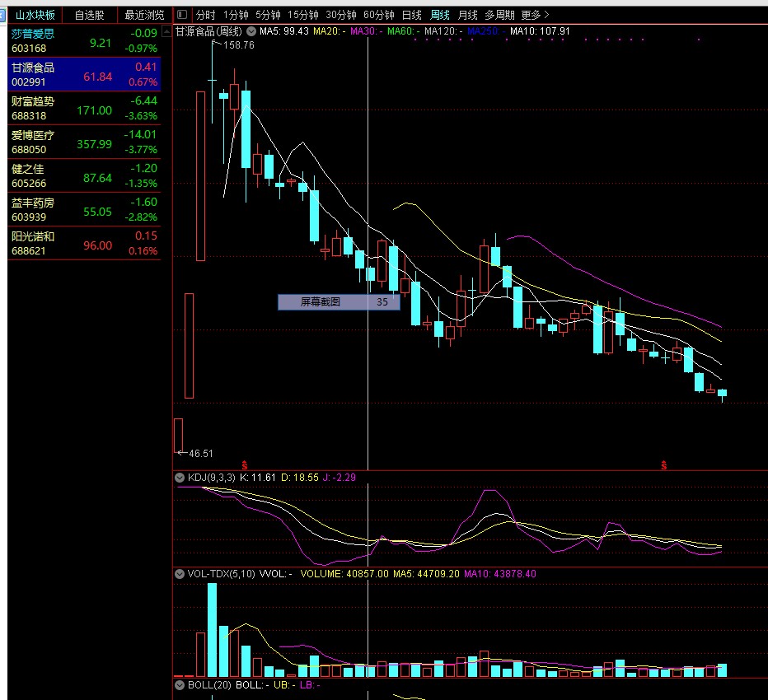Select stock 爱博医疗 688050
The image size is (768, 700).
point(84,142)
